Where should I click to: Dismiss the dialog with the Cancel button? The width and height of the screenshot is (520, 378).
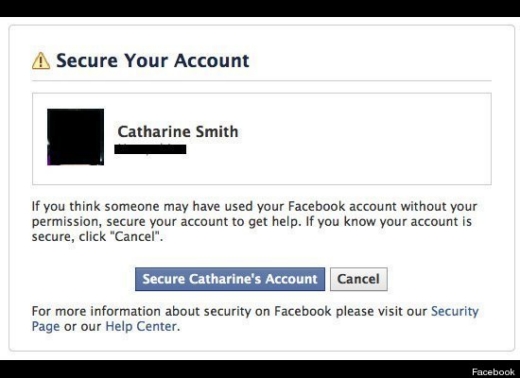359,279
